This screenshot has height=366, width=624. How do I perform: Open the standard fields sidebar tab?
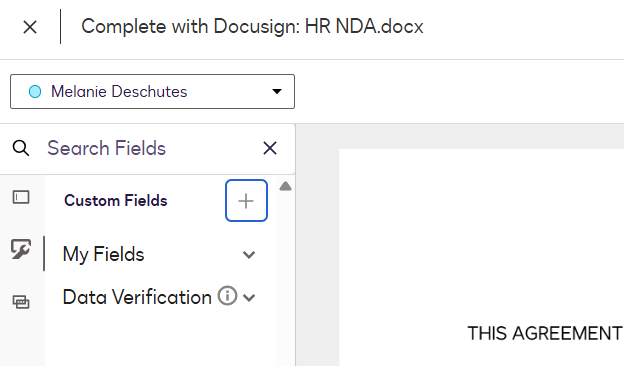21,197
